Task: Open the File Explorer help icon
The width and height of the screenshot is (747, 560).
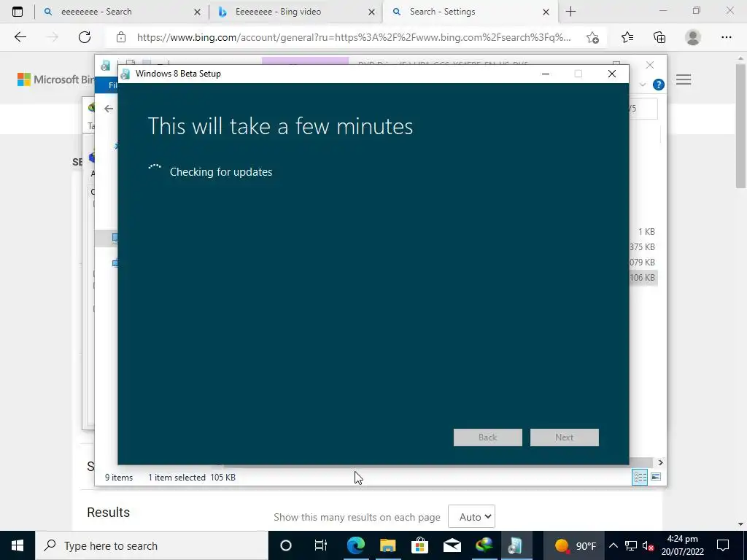Action: (659, 85)
